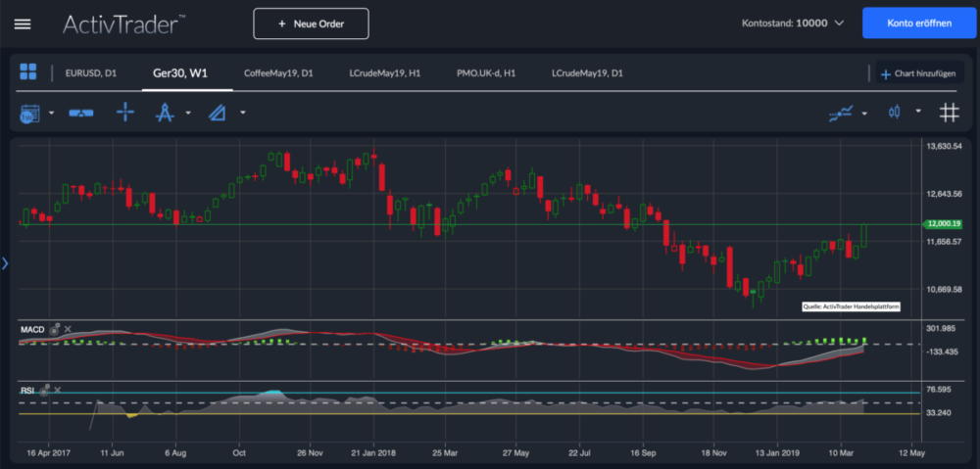Open the PMO.UK-d, H1 tab
The width and height of the screenshot is (980, 469).
(x=486, y=73)
